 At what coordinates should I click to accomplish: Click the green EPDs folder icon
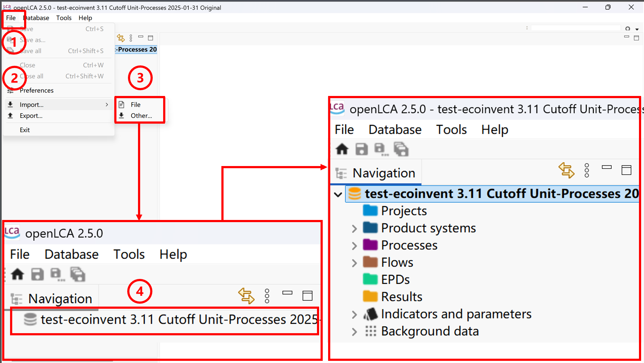coord(370,279)
